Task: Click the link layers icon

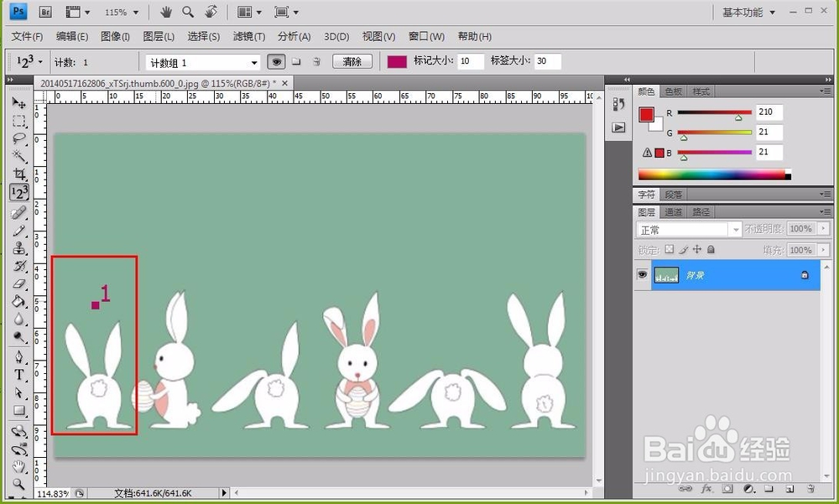Action: point(685,488)
